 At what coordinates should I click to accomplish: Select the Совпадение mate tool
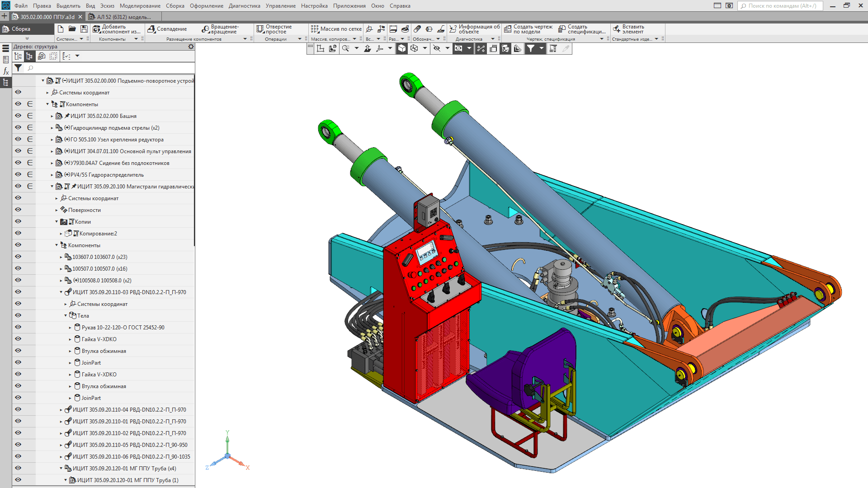point(167,29)
